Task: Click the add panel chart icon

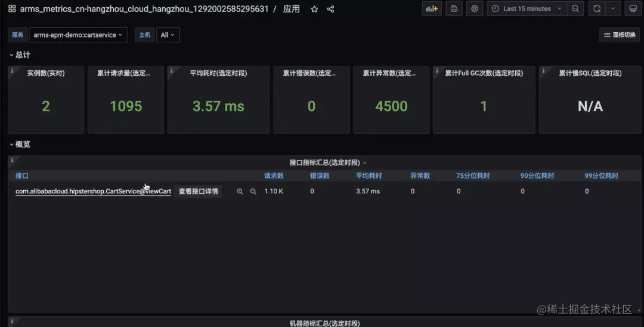Action: [x=432, y=8]
